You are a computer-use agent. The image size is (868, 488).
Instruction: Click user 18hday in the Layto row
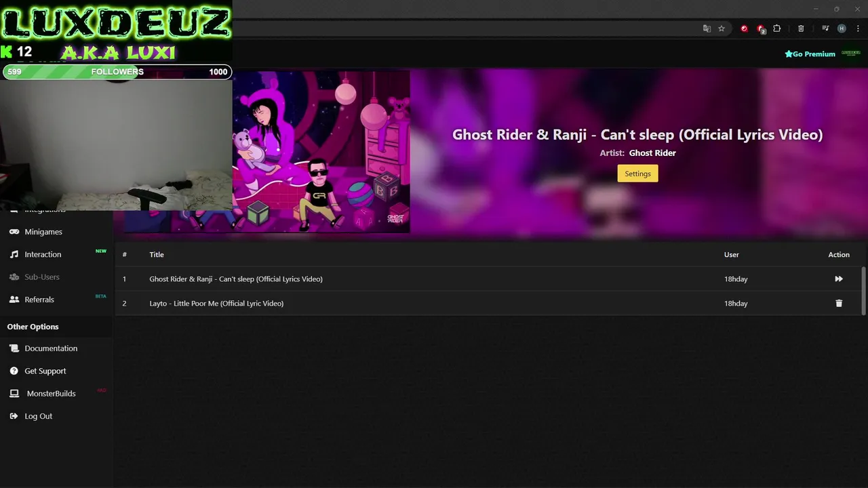coord(736,303)
